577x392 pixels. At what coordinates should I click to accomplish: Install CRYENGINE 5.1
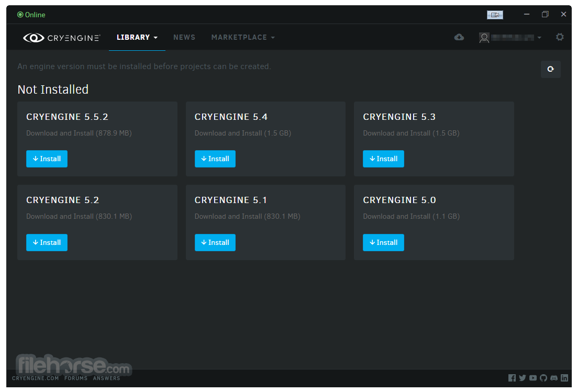pyautogui.click(x=215, y=243)
